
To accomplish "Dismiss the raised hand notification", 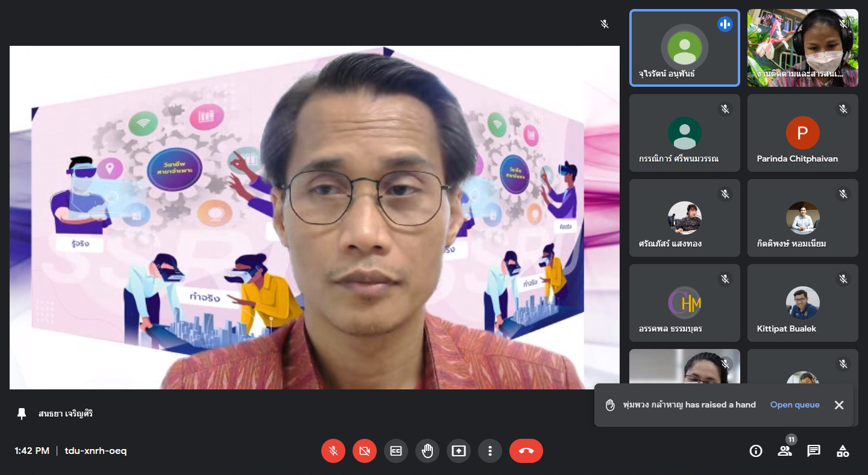I will (x=838, y=405).
